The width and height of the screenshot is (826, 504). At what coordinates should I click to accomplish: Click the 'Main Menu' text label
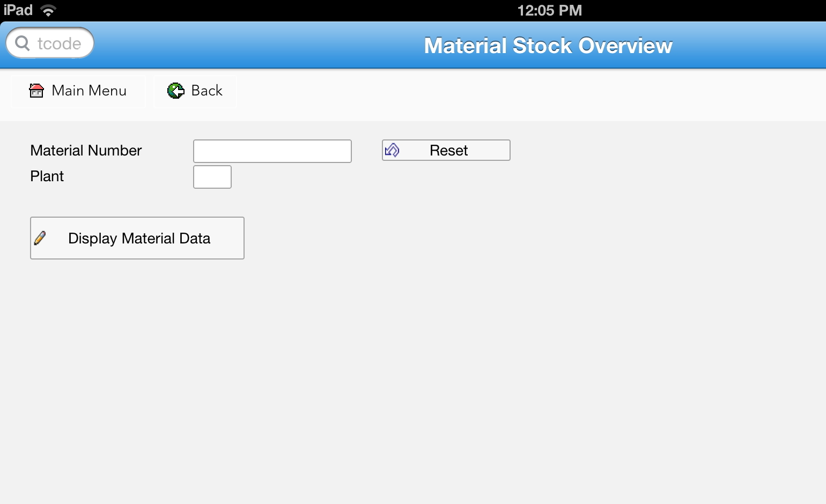[89, 91]
